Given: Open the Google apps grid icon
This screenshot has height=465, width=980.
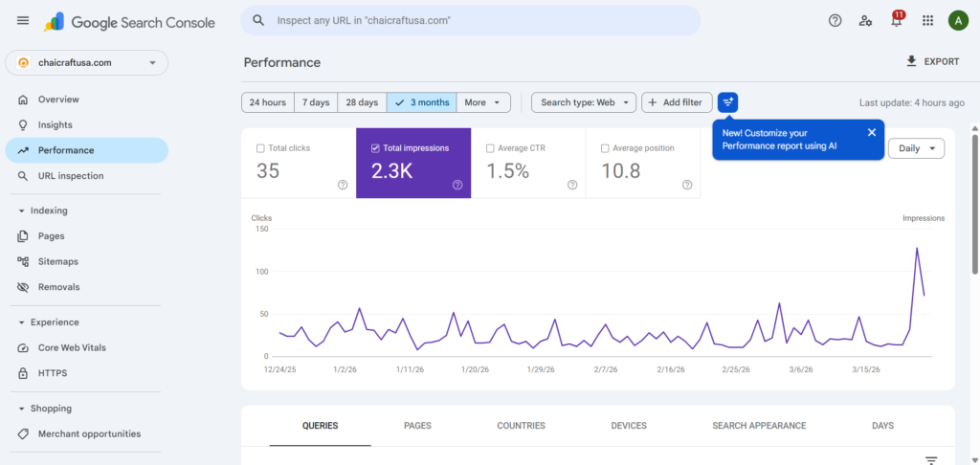Looking at the screenshot, I should (927, 21).
